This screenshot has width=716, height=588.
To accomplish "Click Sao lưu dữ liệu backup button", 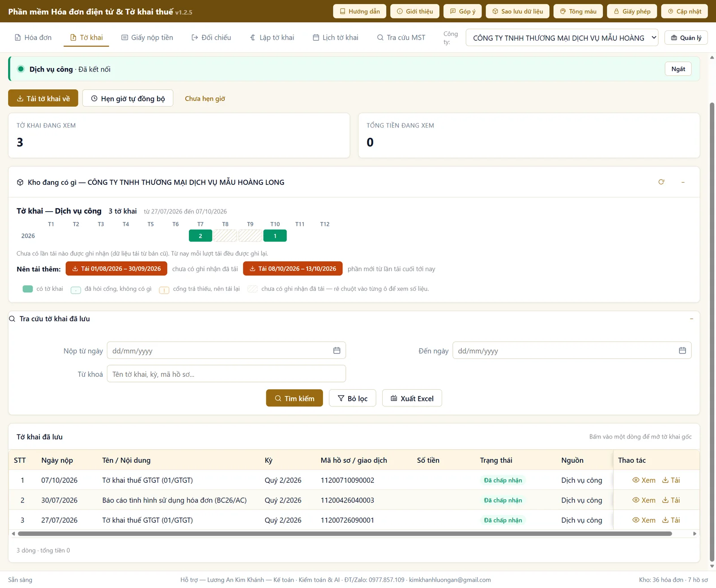I will click(x=517, y=11).
